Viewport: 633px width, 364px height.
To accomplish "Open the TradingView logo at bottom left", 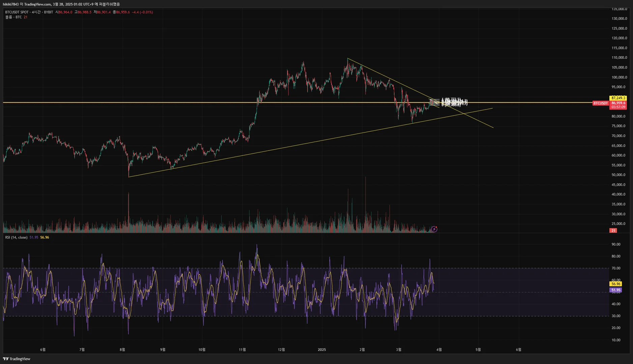I will (17, 359).
